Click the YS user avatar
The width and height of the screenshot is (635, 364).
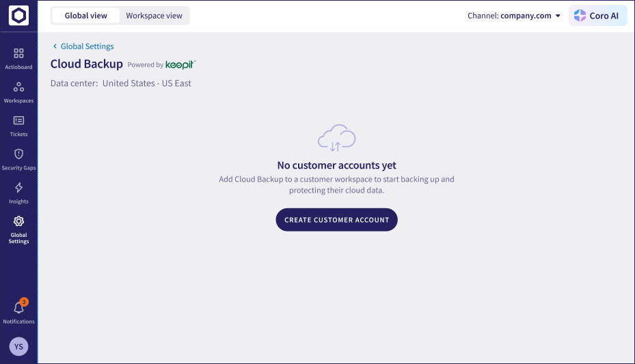18,347
